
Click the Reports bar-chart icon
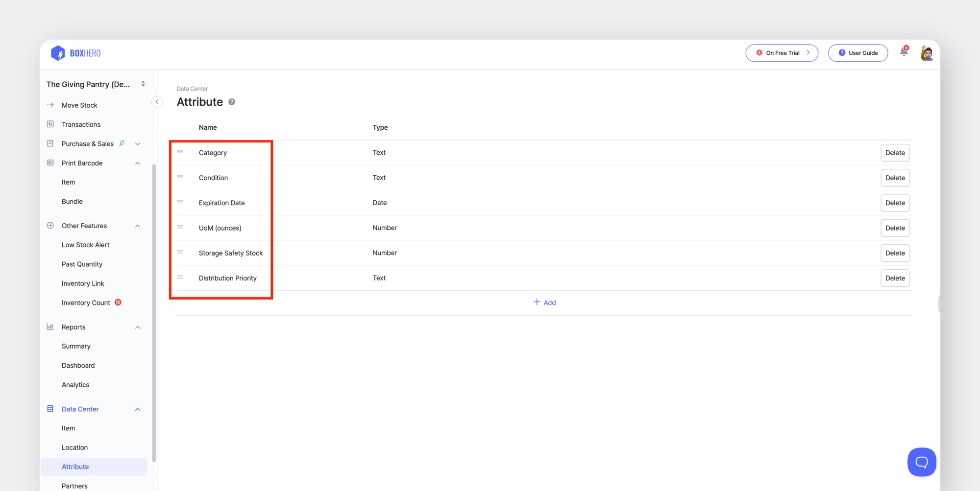(50, 327)
